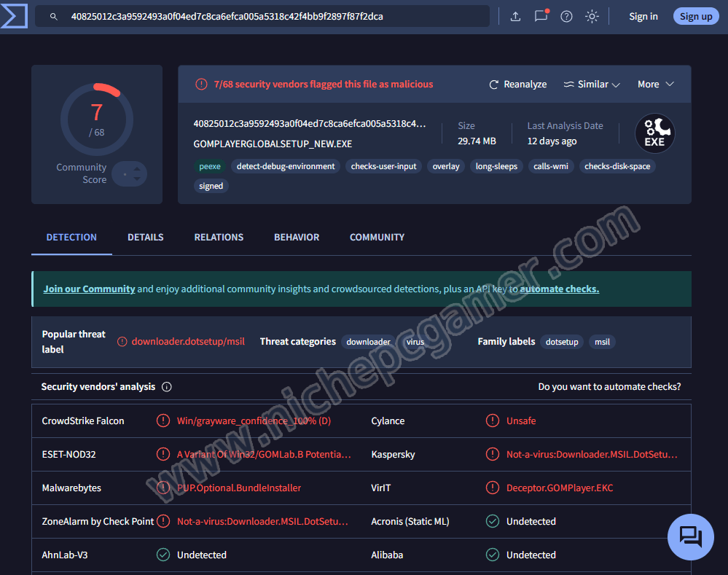728x575 pixels.
Task: Click the CrowdStrike Falcon detection alert icon
Action: coord(163,421)
